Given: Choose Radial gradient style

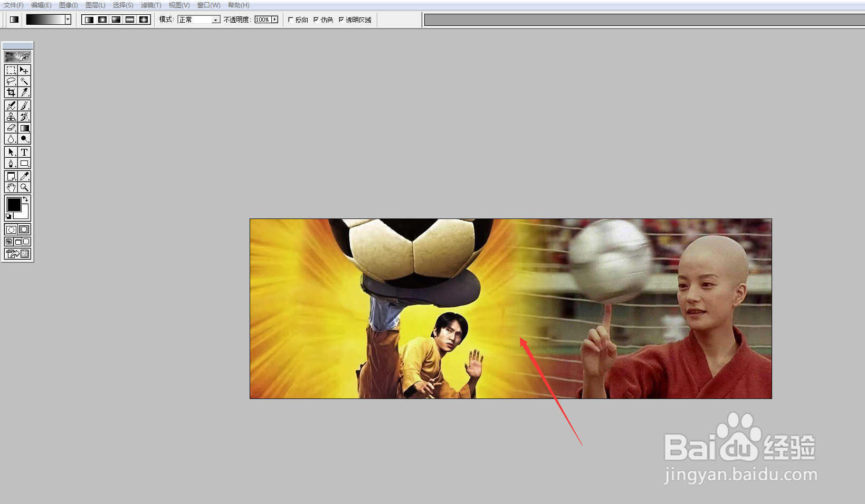Looking at the screenshot, I should click(102, 20).
